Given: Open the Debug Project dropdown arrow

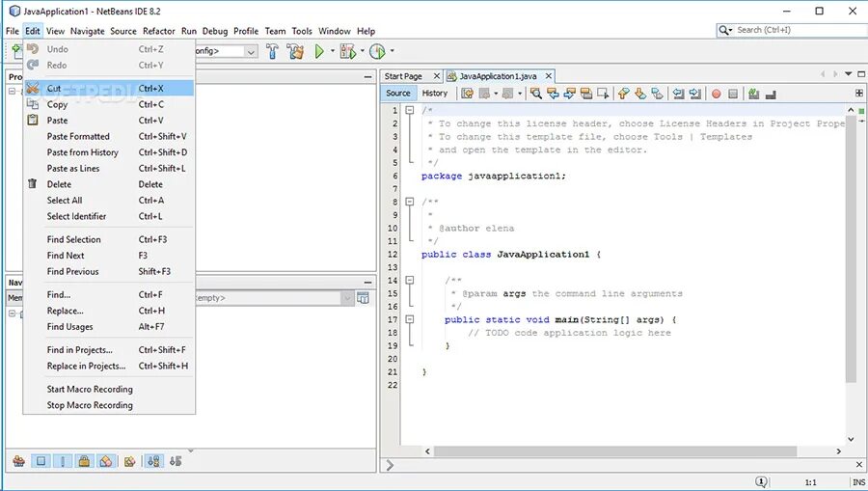Looking at the screenshot, I should pos(362,51).
